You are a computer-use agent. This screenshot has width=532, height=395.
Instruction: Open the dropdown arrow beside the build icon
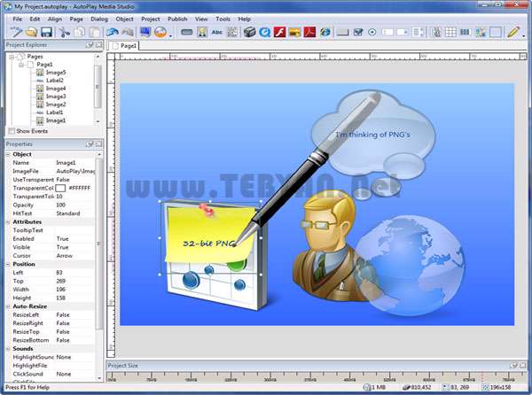pos(170,35)
